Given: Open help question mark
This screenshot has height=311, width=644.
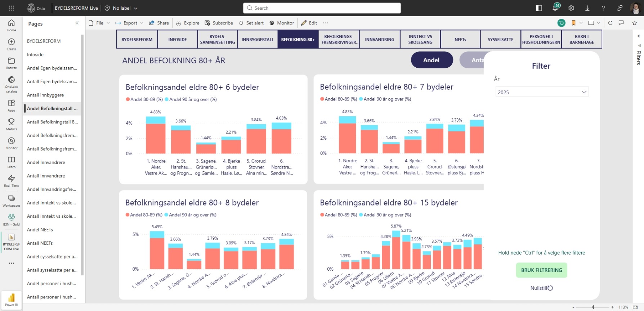Looking at the screenshot, I should coord(604,8).
